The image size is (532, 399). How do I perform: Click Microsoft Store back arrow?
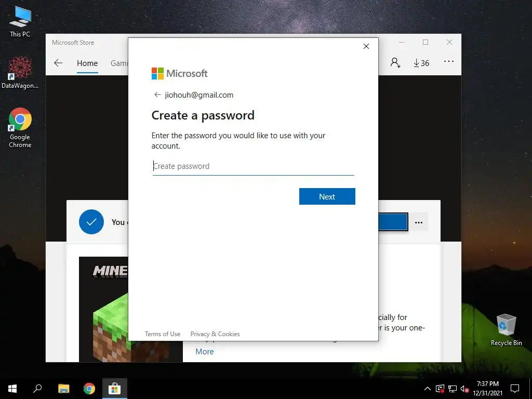(x=58, y=63)
